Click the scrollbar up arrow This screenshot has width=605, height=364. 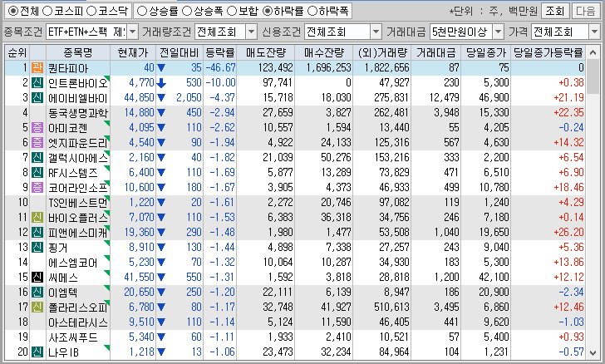coord(593,52)
